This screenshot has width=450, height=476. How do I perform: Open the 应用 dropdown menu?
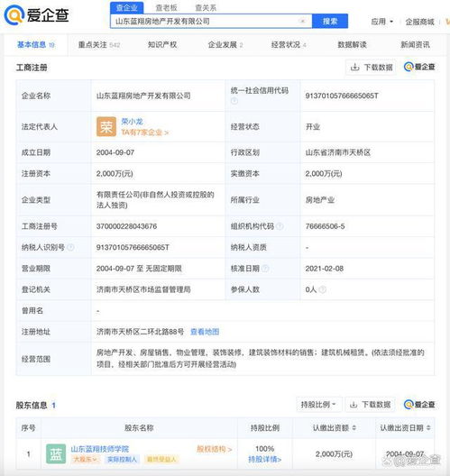click(x=382, y=22)
